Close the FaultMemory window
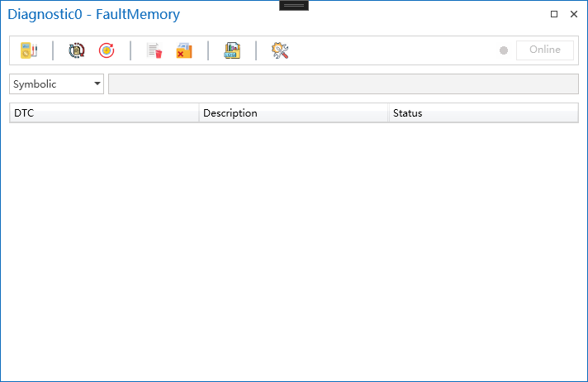The image size is (588, 382). coord(574,15)
